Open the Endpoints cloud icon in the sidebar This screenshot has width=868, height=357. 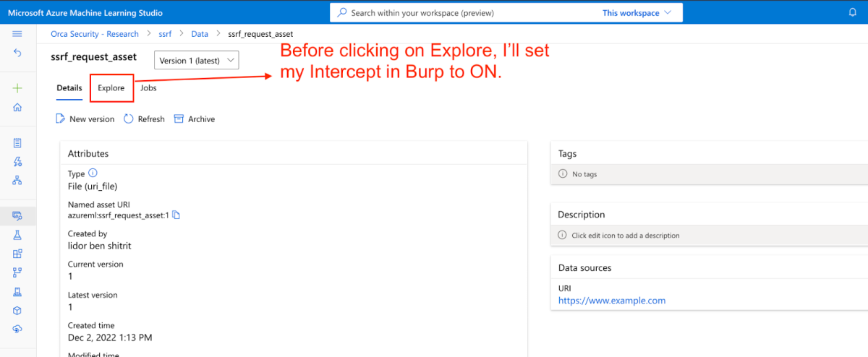[17, 329]
